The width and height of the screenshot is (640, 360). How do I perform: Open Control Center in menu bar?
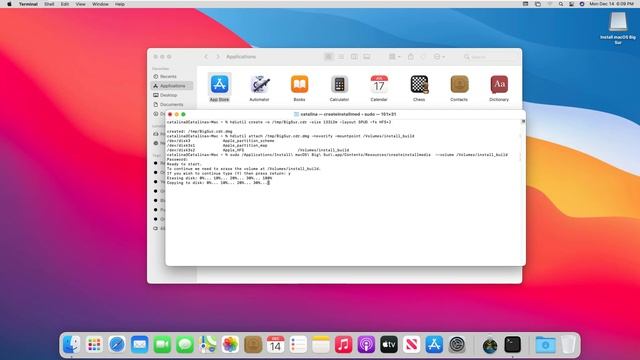pyautogui.click(x=571, y=4)
